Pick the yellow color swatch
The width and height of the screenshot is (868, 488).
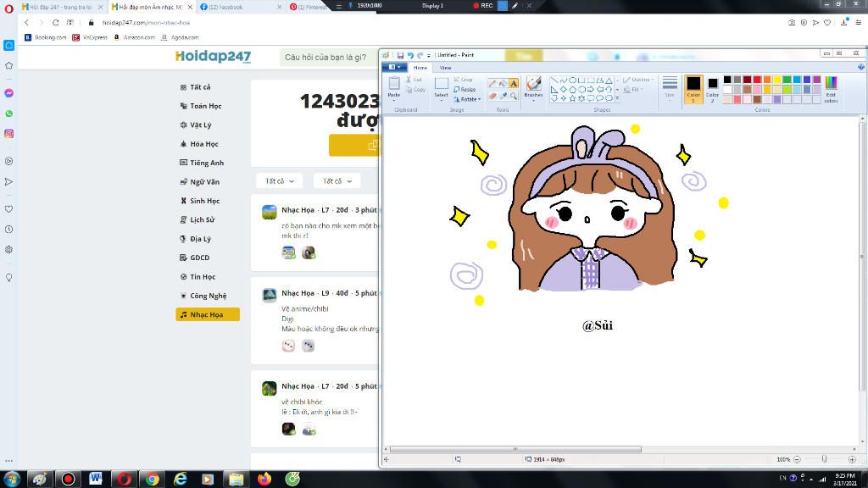(777, 80)
